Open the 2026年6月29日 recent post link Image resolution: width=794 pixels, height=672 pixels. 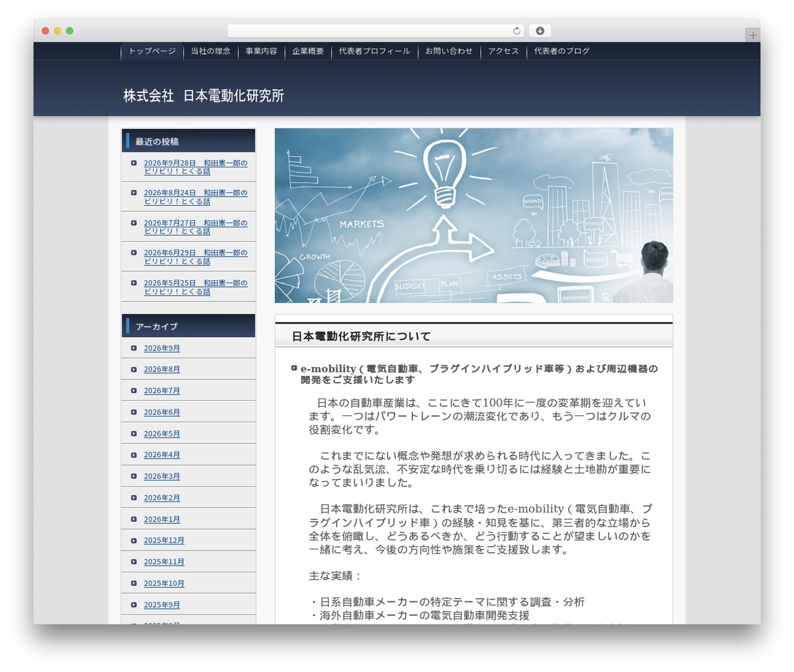pos(195,257)
